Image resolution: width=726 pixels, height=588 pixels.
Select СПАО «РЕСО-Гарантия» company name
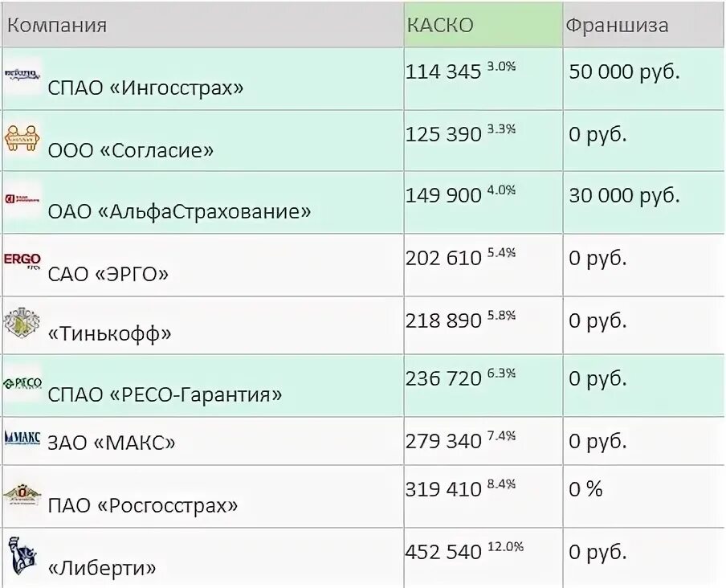pos(165,395)
